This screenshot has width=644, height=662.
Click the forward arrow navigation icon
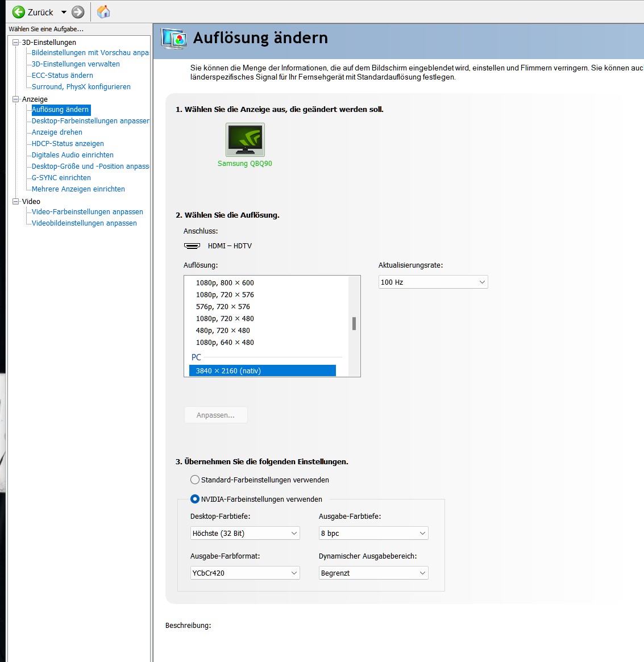coord(78,12)
